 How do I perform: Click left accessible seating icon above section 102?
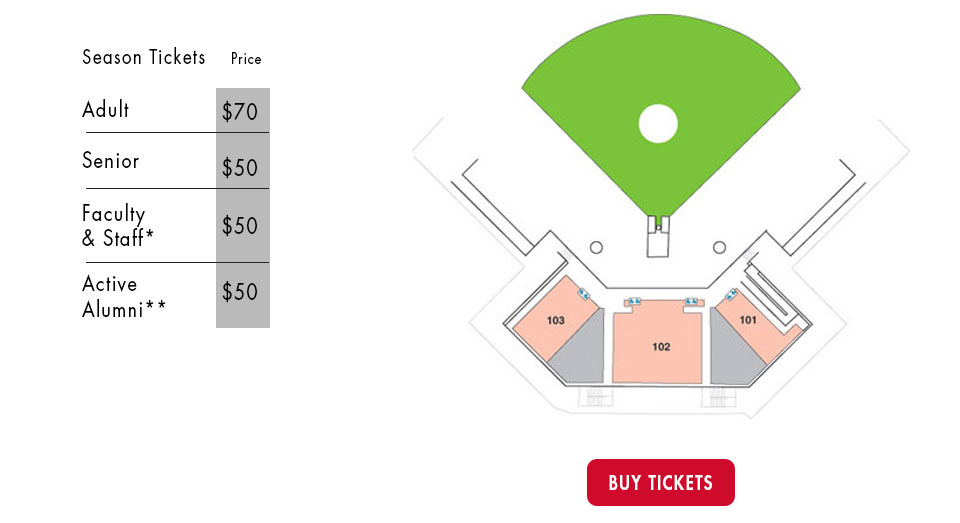tap(634, 301)
